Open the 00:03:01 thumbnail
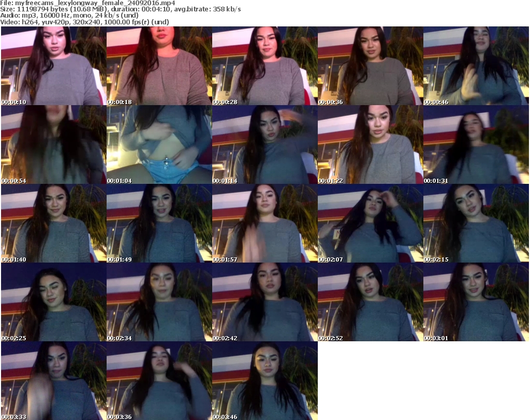Viewport: 530px width, 420px height. [476, 301]
